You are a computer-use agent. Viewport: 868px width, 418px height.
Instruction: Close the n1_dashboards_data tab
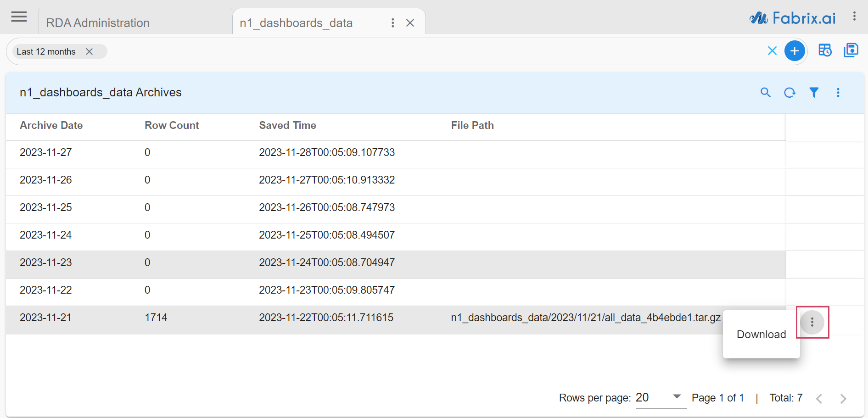pyautogui.click(x=410, y=23)
